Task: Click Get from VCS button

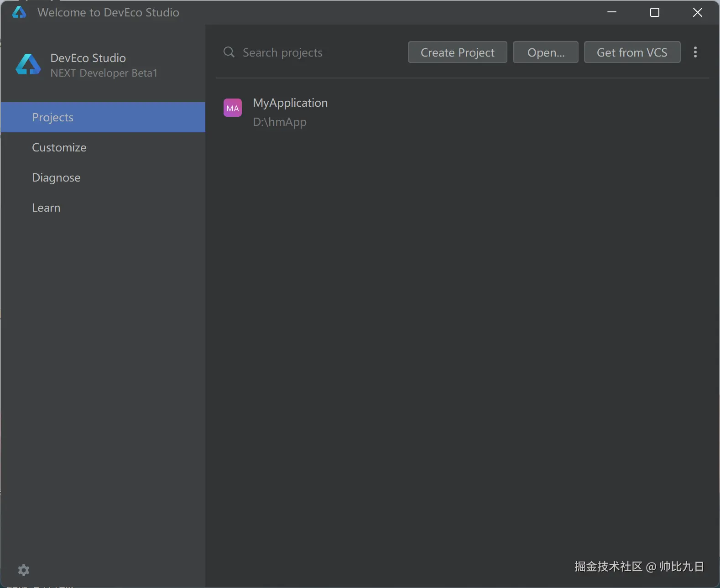Action: [632, 52]
